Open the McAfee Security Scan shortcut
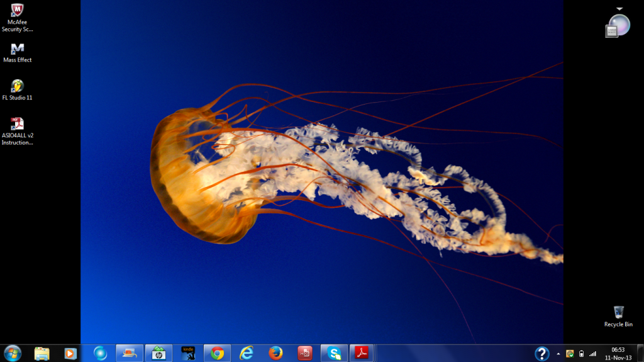This screenshot has height=362, width=644. tap(18, 12)
